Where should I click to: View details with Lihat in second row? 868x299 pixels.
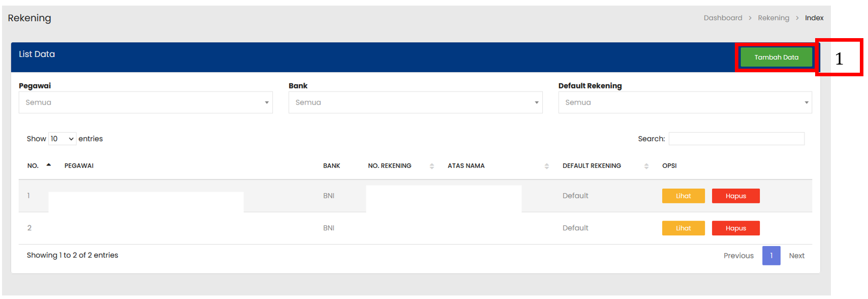683,228
